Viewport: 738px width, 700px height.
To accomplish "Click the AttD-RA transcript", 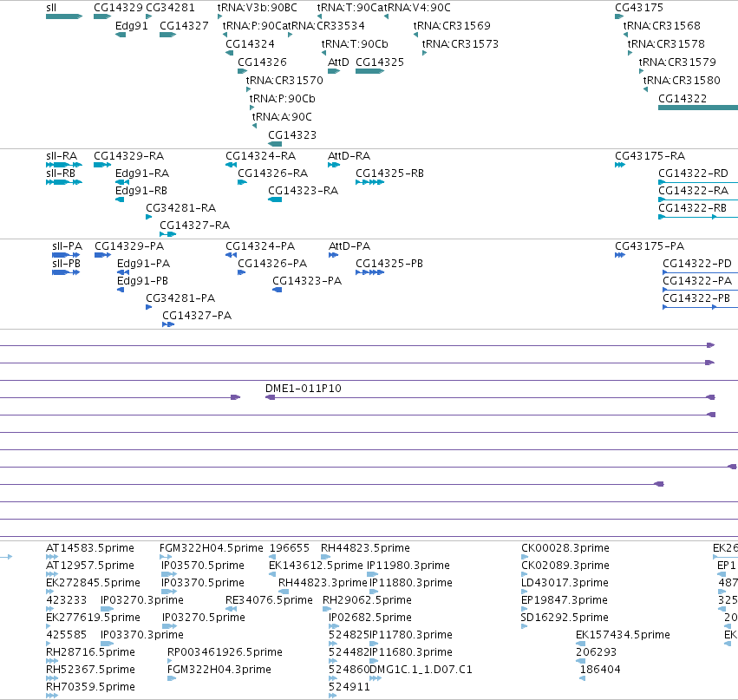I will click(334, 165).
